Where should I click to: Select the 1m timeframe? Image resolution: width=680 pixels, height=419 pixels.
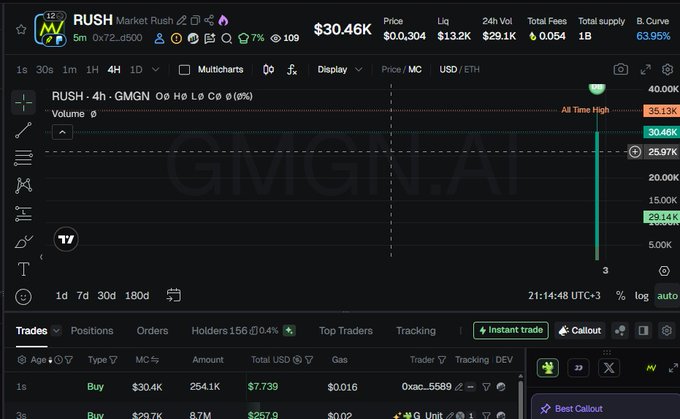tap(69, 69)
